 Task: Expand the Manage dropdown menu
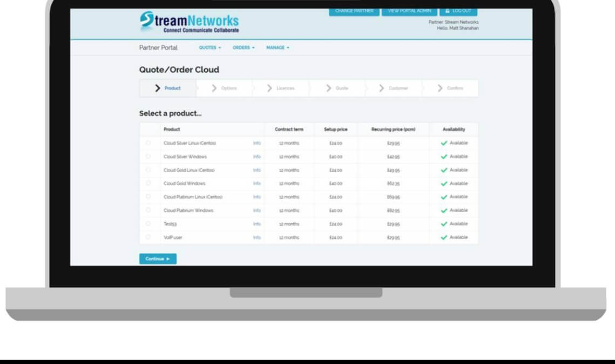coord(278,48)
